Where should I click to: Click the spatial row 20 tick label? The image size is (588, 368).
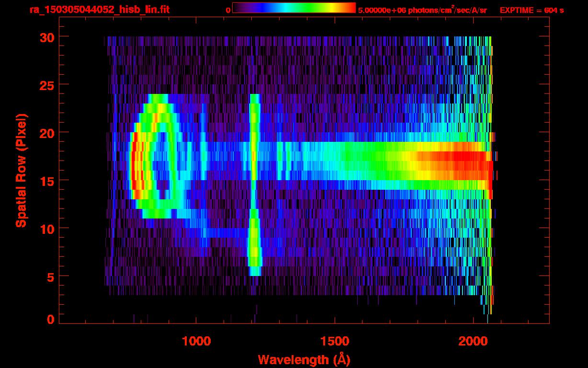pos(46,133)
